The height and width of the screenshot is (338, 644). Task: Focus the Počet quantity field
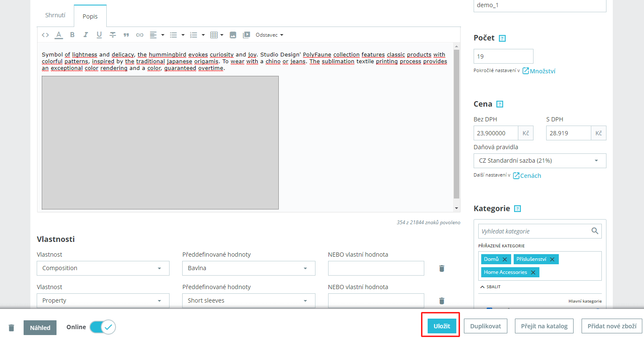(x=504, y=56)
